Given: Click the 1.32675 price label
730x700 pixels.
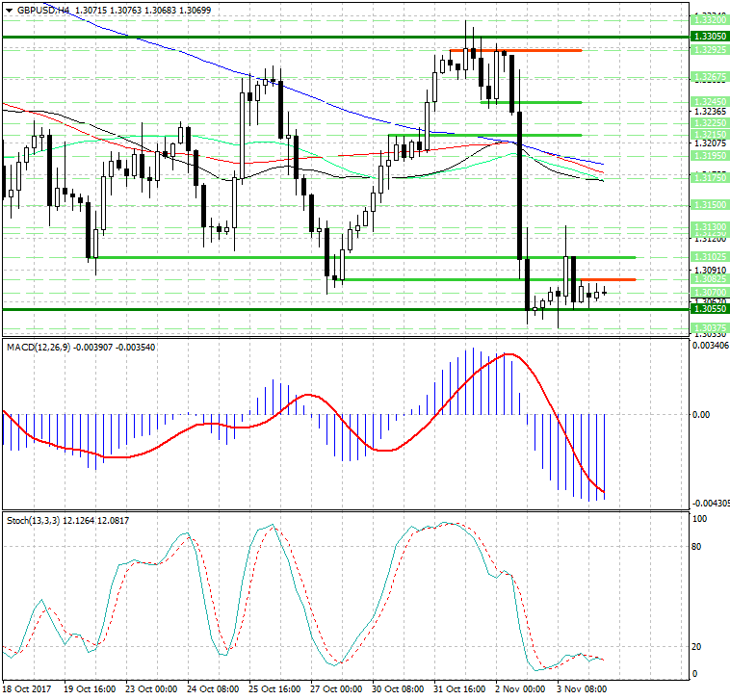Looking at the screenshot, I should click(709, 75).
